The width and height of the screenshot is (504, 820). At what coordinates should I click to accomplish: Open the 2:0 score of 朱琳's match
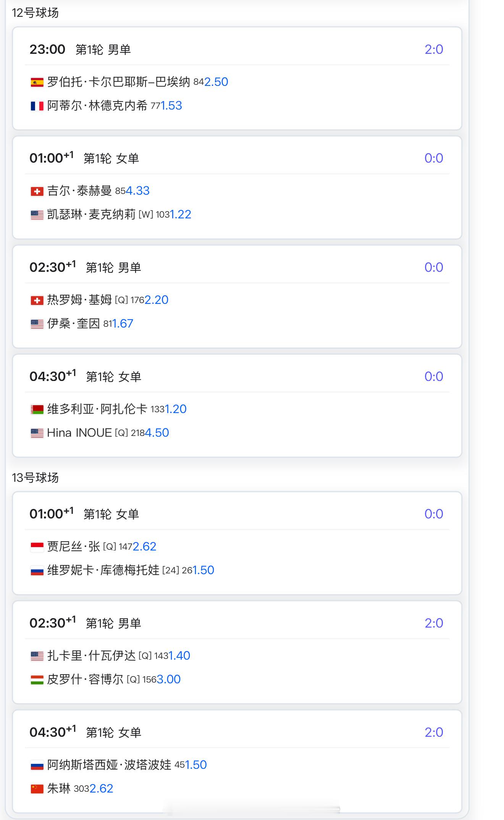coord(434,732)
